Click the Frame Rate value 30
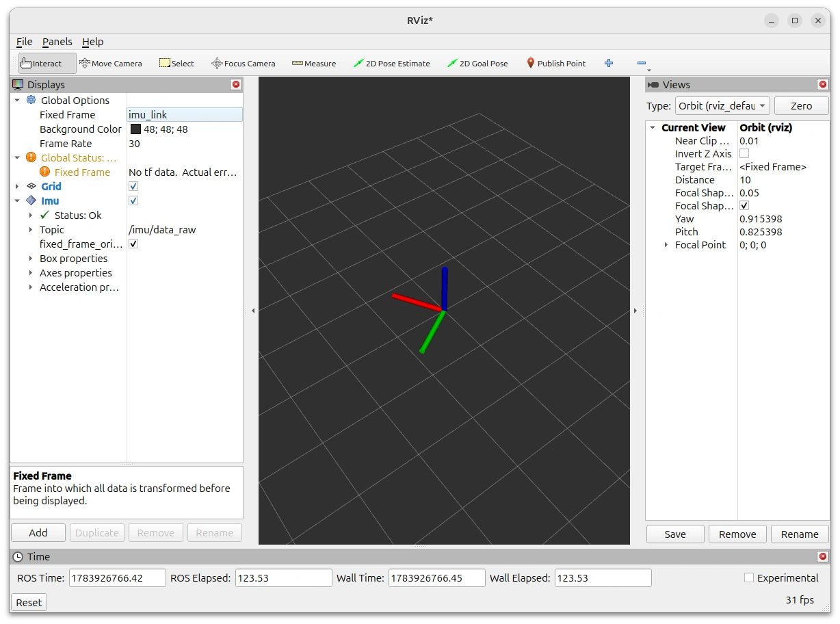 point(134,144)
